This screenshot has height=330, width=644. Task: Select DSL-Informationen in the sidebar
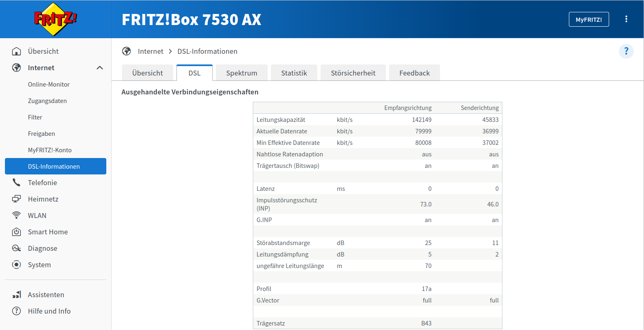click(55, 166)
